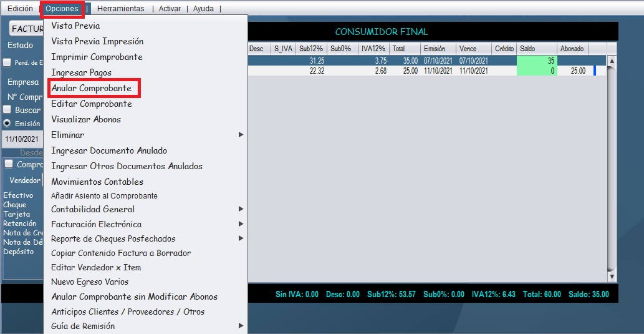Image resolution: width=644 pixels, height=334 pixels.
Task: Enable the Buscar checkbox
Action: pos(7,110)
